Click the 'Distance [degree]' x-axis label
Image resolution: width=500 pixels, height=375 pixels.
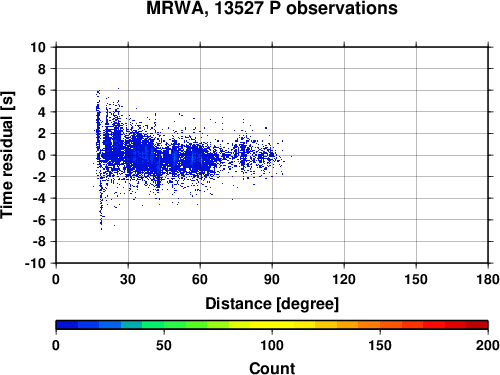[x=272, y=304]
